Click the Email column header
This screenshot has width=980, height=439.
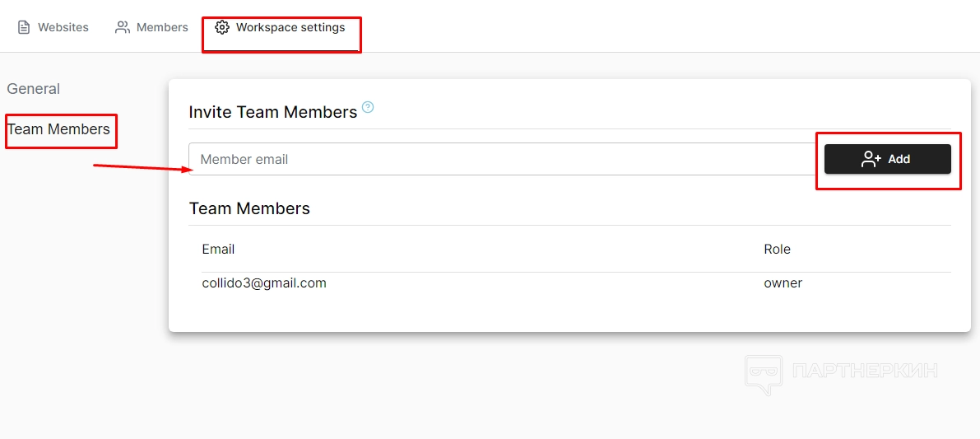218,250
